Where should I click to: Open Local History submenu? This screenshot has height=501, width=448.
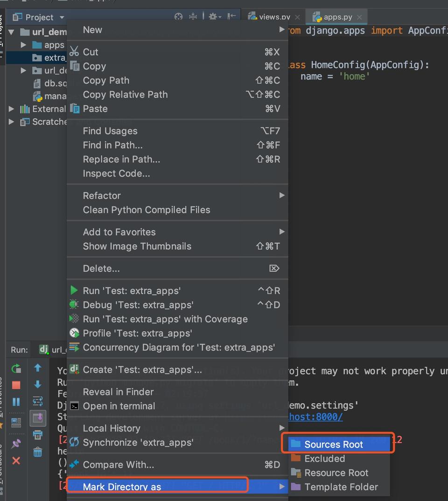click(177, 428)
